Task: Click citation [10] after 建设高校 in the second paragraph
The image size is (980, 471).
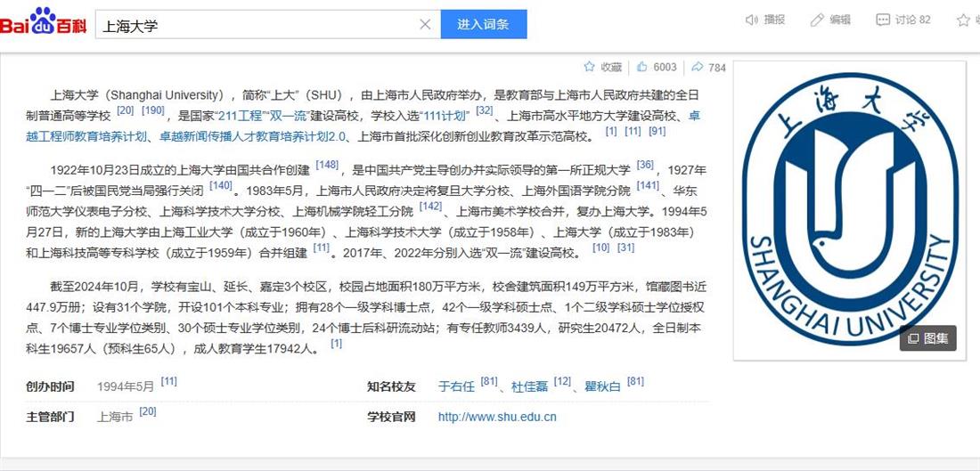Action: 600,248
